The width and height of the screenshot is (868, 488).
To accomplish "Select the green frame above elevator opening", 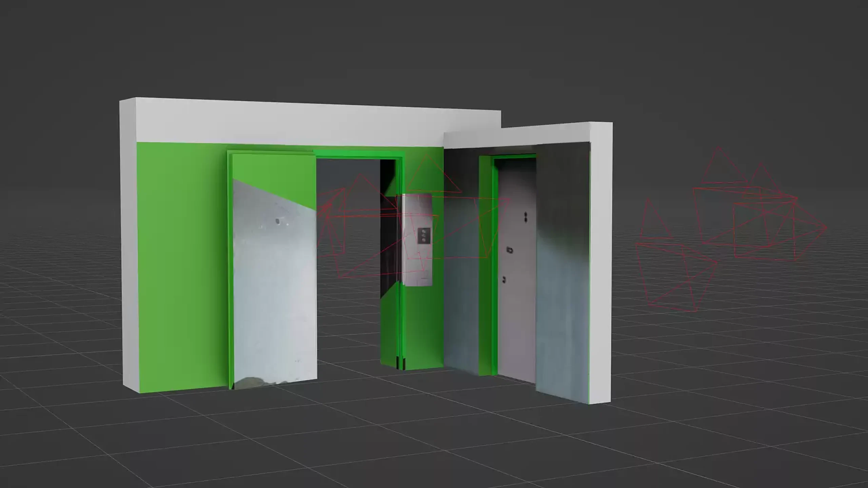I will (356, 154).
